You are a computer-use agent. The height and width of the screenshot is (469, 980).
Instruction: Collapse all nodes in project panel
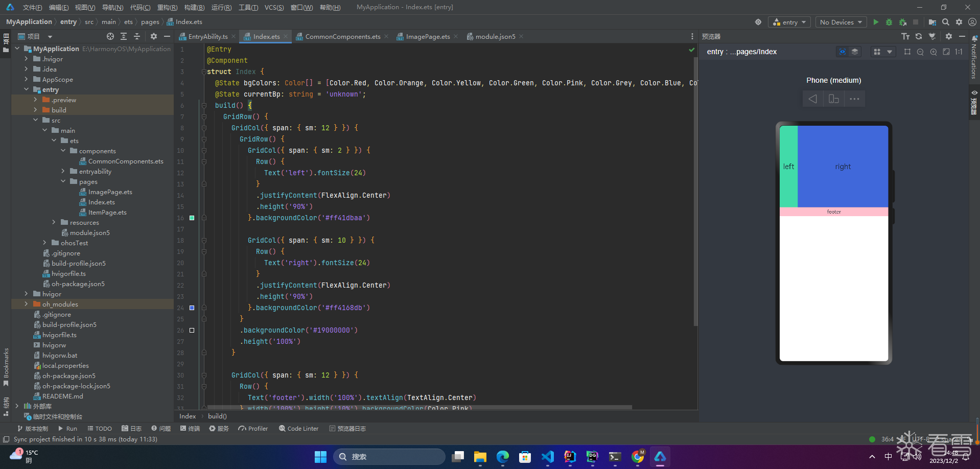137,36
